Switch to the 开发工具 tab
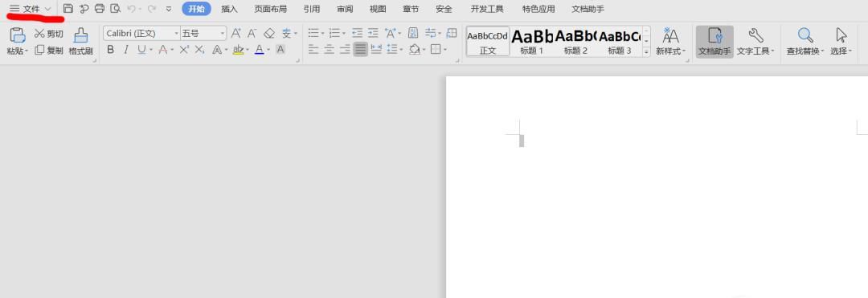The height and width of the screenshot is (298, 868). (487, 9)
